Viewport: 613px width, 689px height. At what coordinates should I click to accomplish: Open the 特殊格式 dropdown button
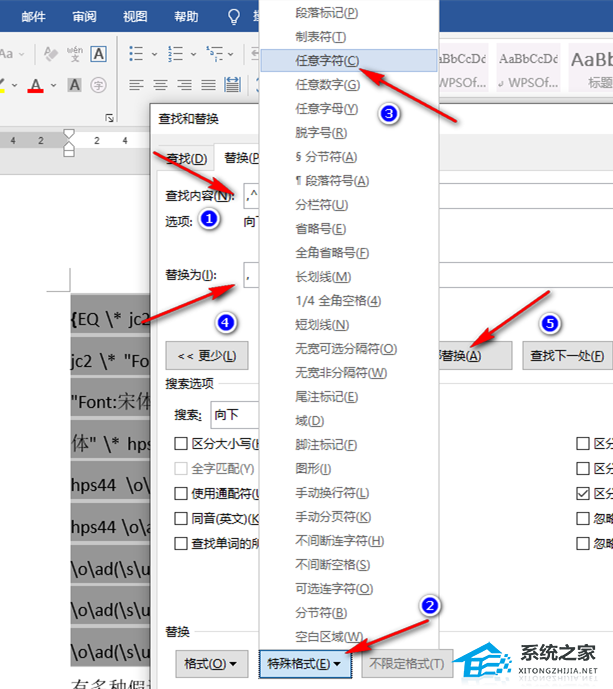(x=304, y=662)
